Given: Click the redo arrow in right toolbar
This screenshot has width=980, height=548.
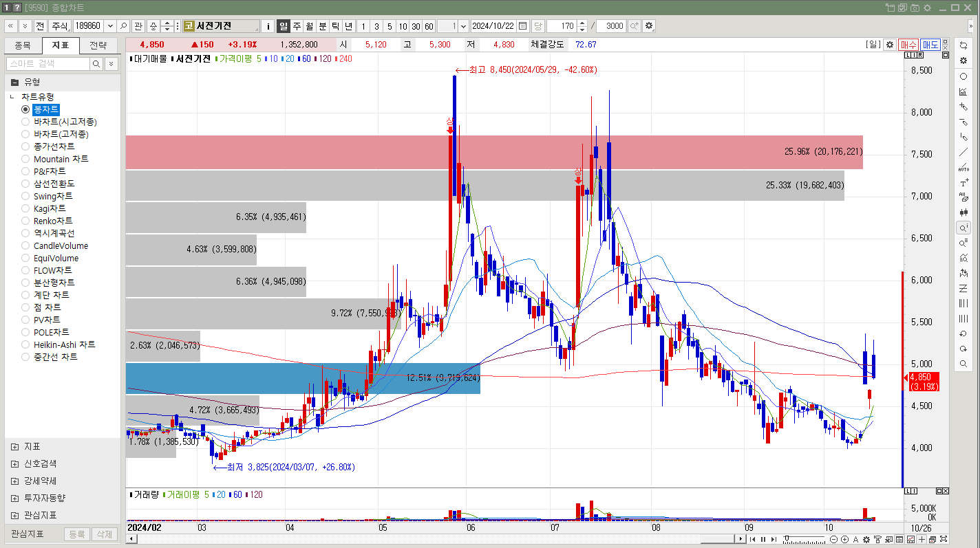Looking at the screenshot, I should click(x=963, y=349).
